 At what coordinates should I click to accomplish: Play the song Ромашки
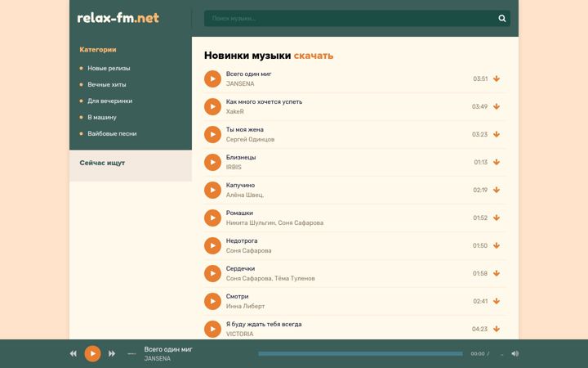point(212,218)
